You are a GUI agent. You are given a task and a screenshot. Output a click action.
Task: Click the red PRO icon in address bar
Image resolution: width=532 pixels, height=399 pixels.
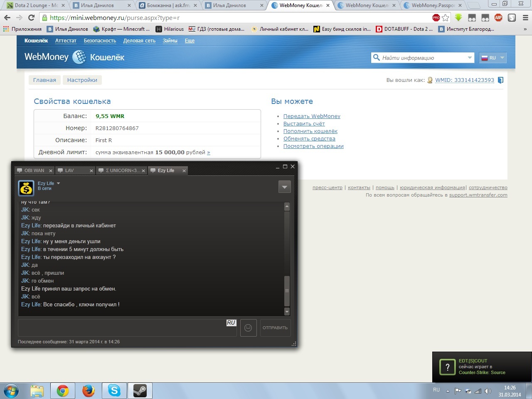[436, 17]
